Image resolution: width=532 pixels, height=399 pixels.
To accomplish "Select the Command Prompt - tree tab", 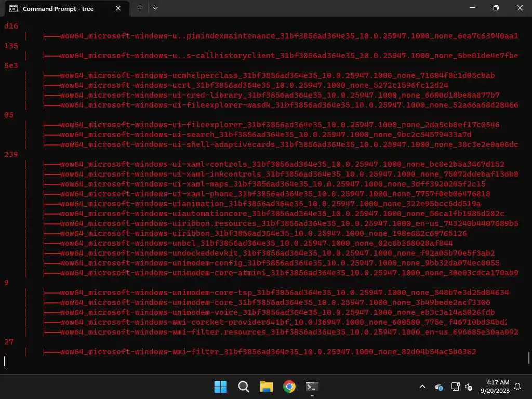I will pos(67,8).
